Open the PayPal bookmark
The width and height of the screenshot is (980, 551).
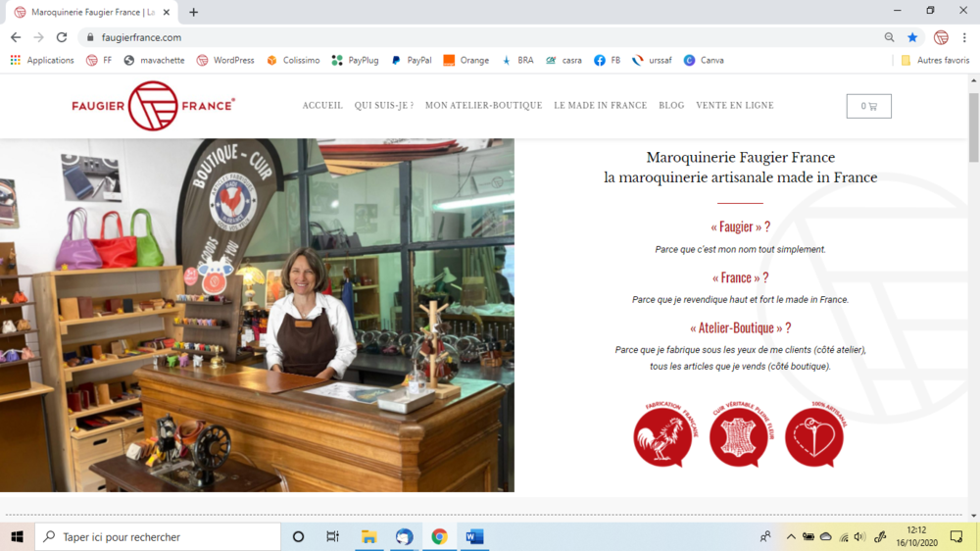point(412,60)
